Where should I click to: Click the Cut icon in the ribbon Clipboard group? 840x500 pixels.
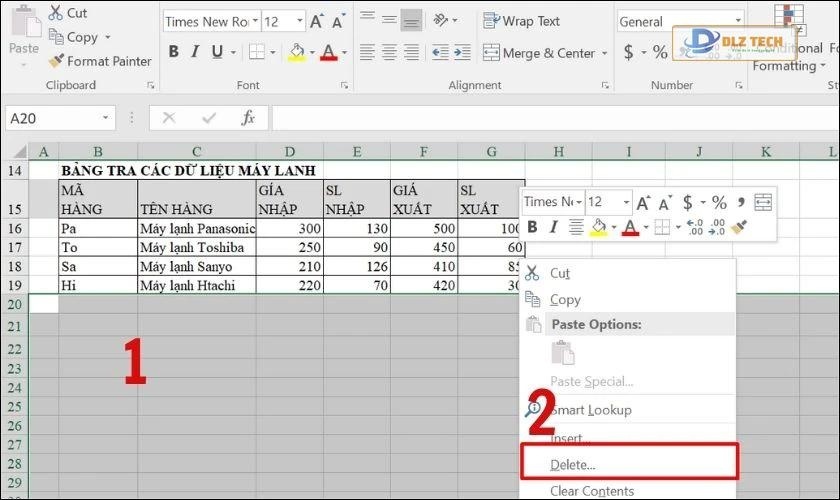[x=55, y=12]
